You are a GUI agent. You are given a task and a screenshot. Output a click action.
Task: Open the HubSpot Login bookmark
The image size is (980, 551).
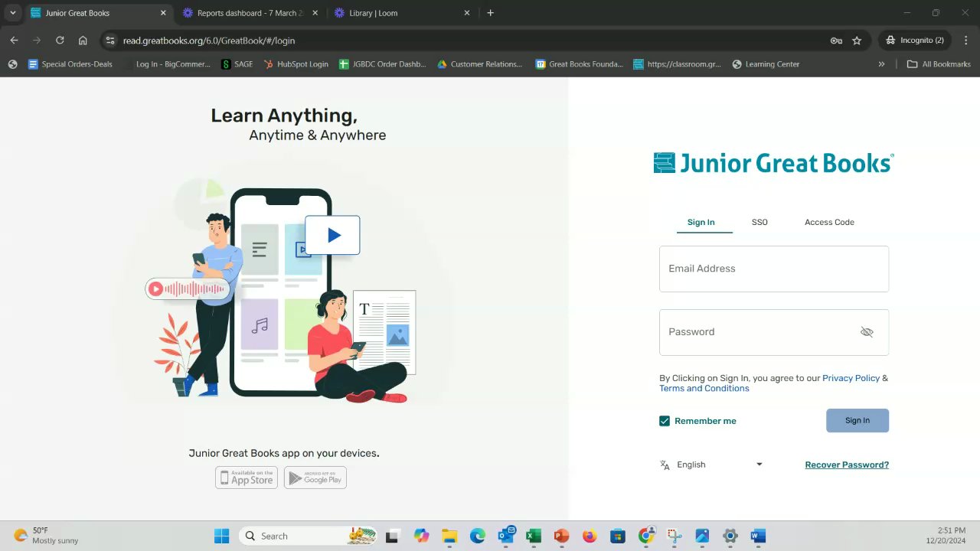coord(296,64)
